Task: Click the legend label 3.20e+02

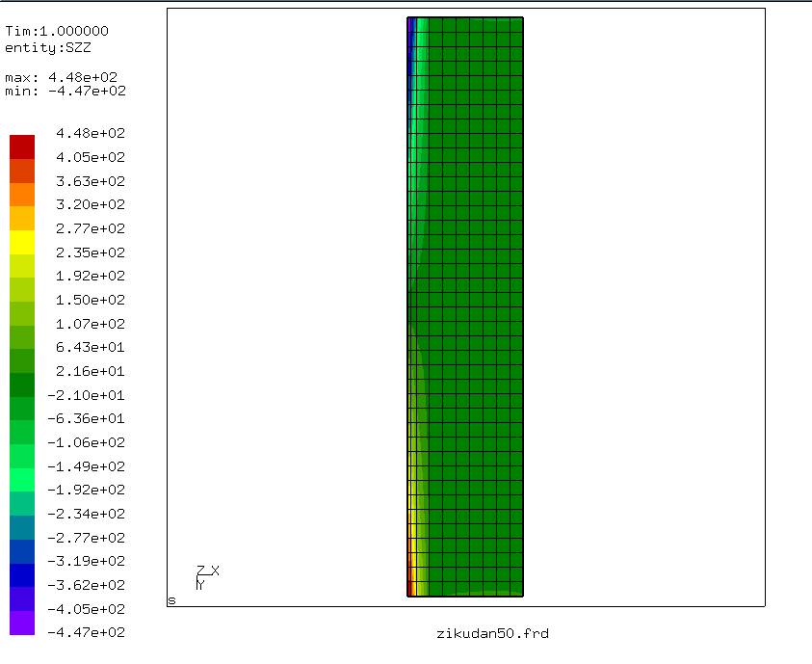Action: [91, 204]
